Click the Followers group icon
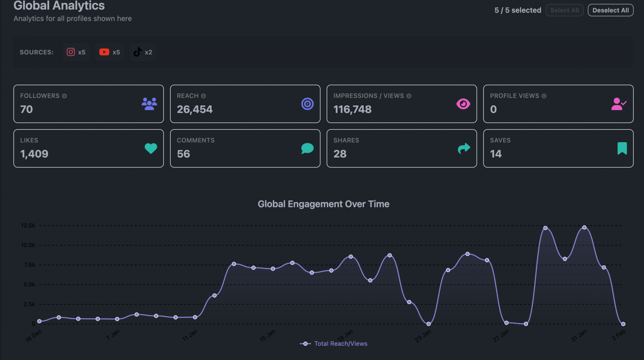Viewport: 644px width, 360px height. coord(149,104)
